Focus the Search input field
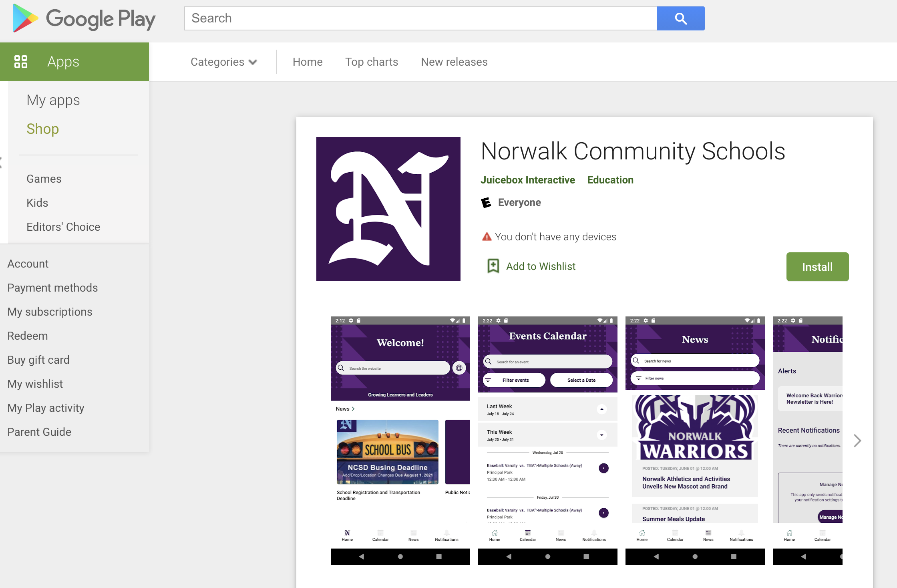Image resolution: width=897 pixels, height=588 pixels. coord(420,18)
